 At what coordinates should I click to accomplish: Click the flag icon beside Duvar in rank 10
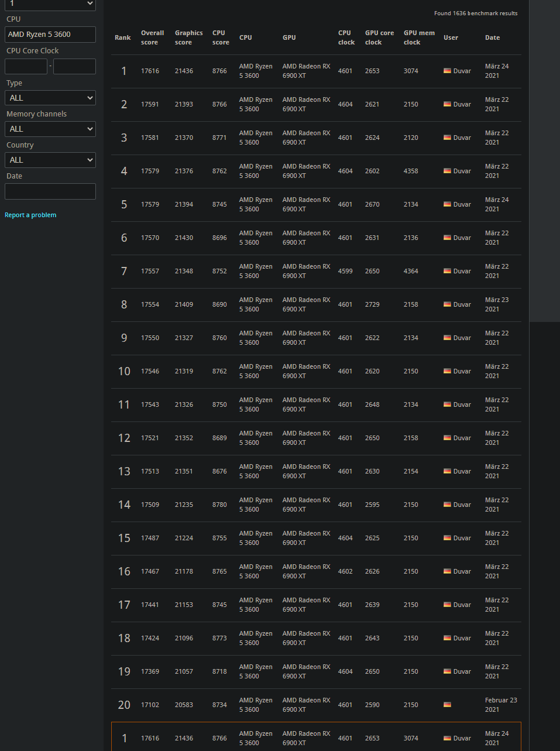point(447,371)
